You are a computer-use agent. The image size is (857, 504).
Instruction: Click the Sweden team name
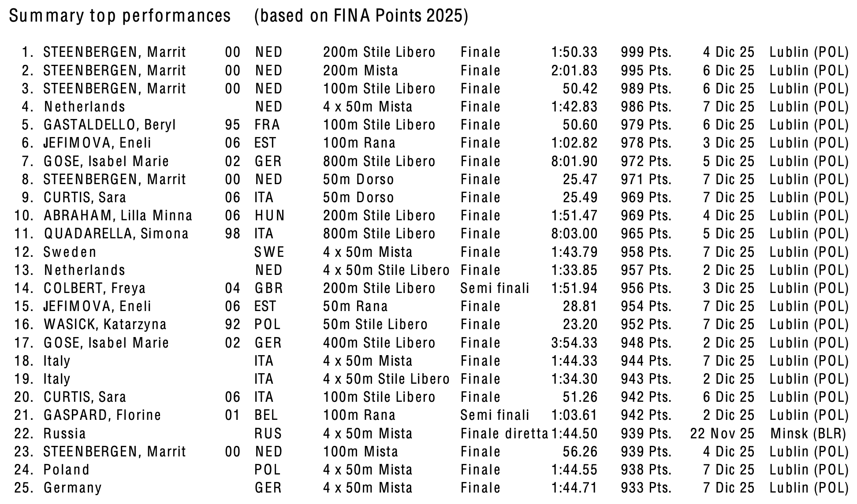tap(70, 252)
